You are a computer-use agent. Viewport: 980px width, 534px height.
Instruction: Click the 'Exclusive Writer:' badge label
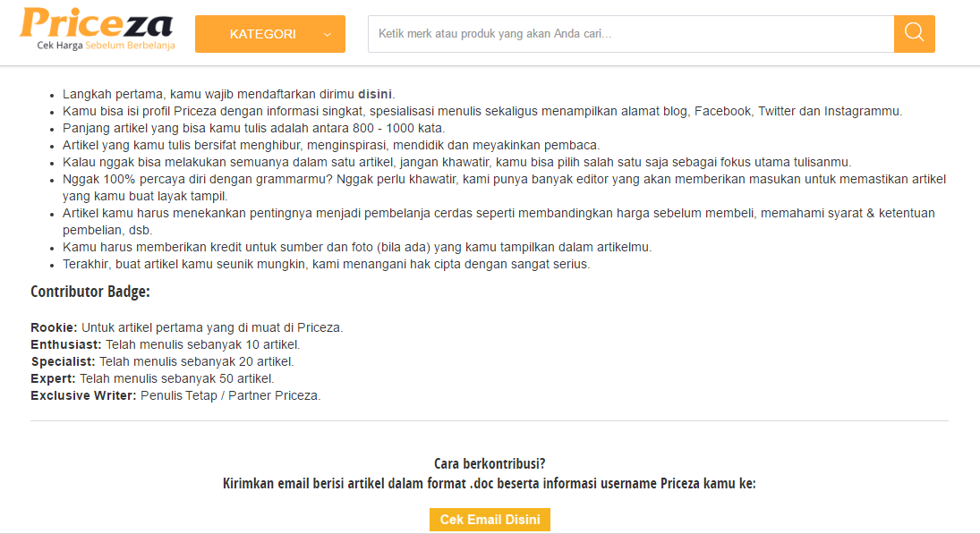[83, 395]
